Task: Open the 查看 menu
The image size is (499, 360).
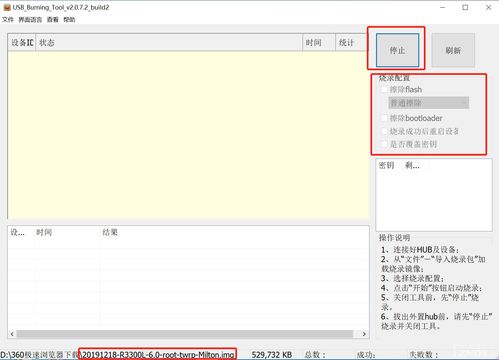Action: [52, 20]
